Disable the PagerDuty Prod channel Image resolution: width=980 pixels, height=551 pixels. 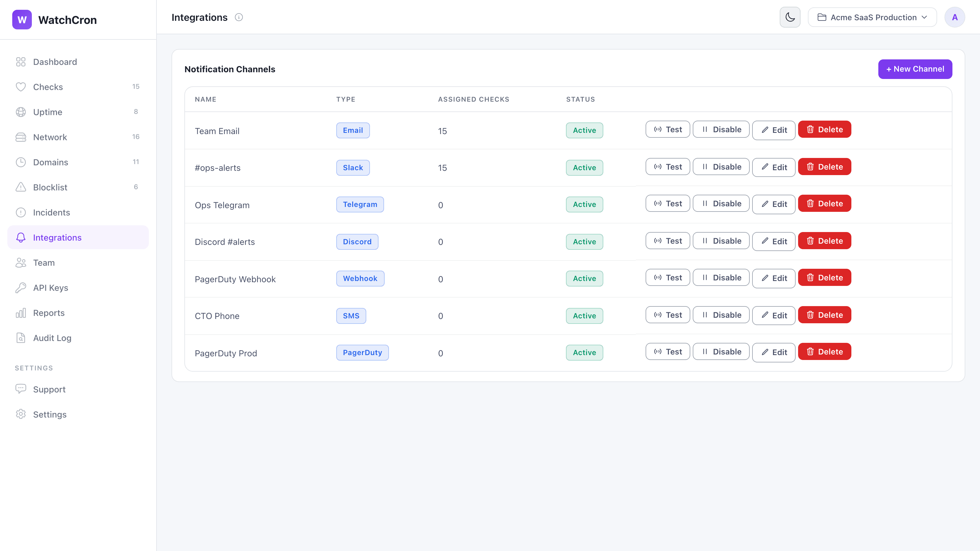coord(721,352)
